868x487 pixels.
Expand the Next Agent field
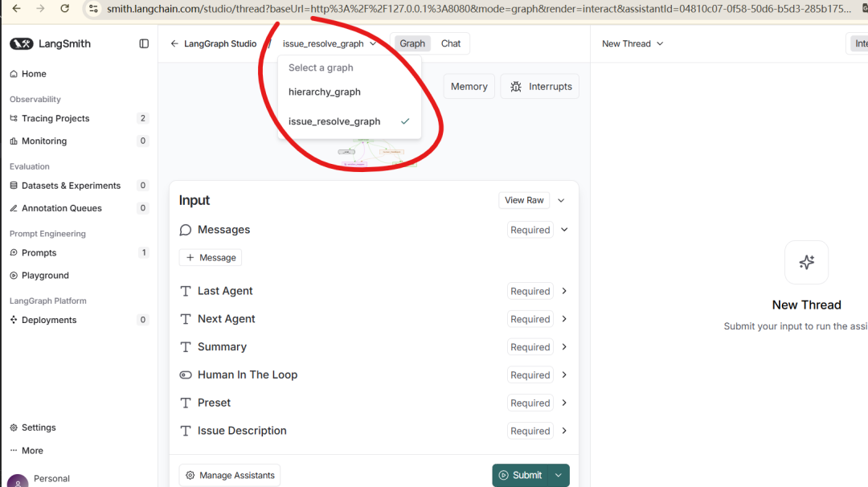564,319
